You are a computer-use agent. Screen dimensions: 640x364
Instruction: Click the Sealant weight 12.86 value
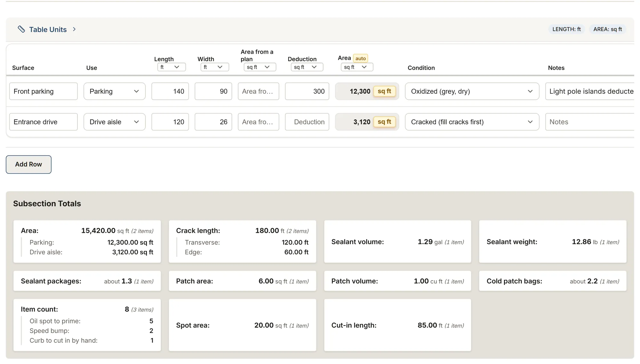(581, 242)
